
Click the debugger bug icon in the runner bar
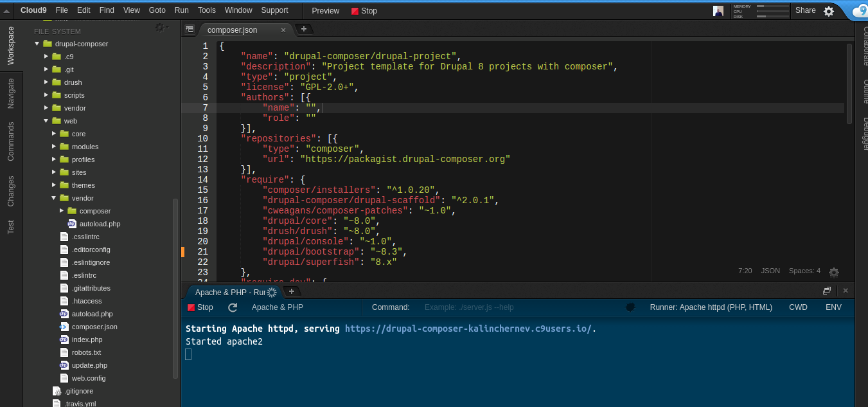[x=630, y=307]
